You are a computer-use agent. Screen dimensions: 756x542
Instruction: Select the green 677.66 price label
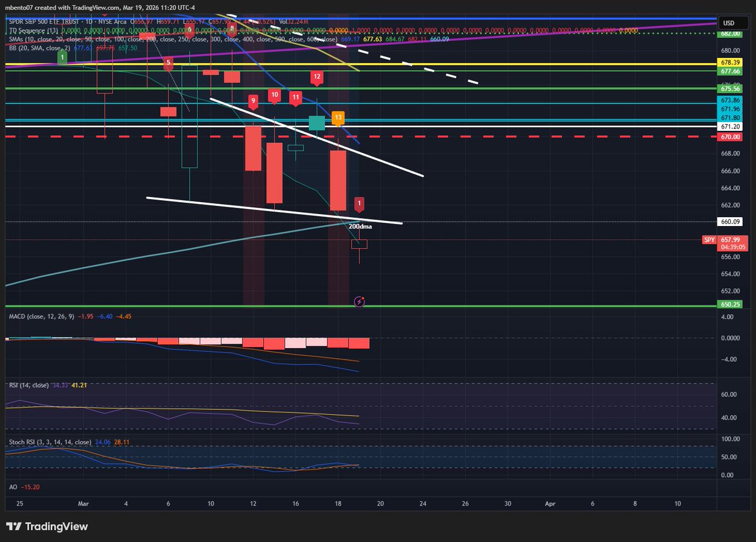point(729,71)
